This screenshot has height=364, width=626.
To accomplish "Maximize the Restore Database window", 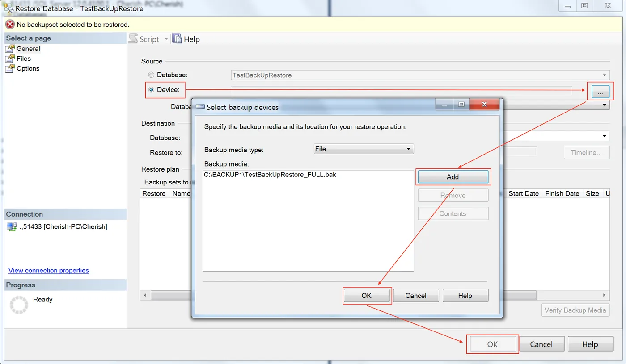I will tap(584, 6).
